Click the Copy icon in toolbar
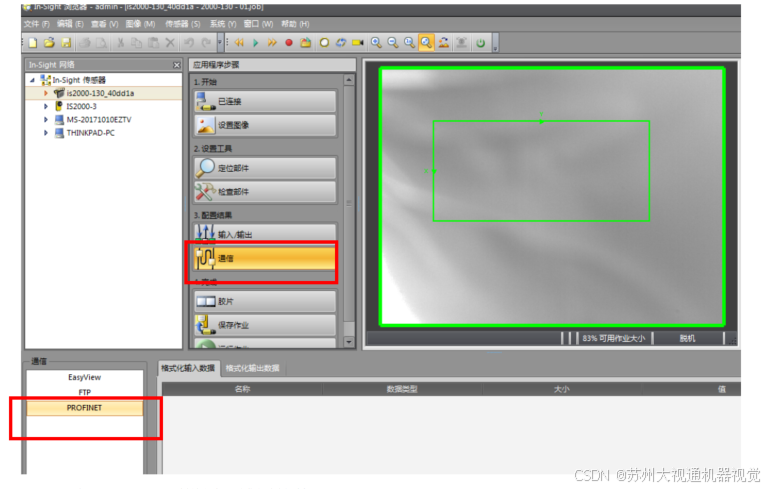The image size is (768, 489). pos(137,43)
